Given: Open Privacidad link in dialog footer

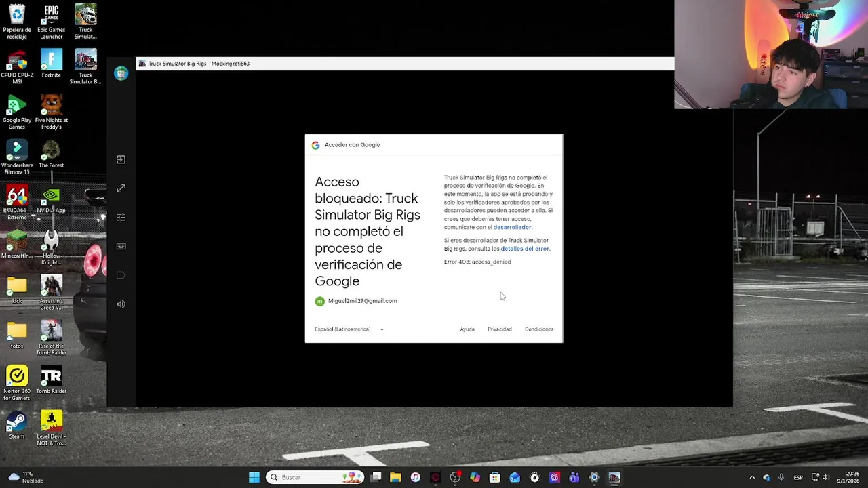Looking at the screenshot, I should pyautogui.click(x=500, y=329).
